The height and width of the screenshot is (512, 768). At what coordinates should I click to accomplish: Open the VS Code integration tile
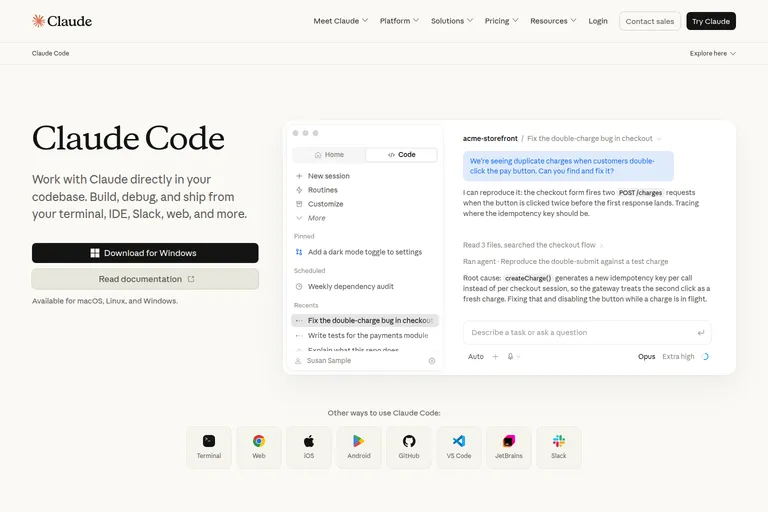pos(458,447)
